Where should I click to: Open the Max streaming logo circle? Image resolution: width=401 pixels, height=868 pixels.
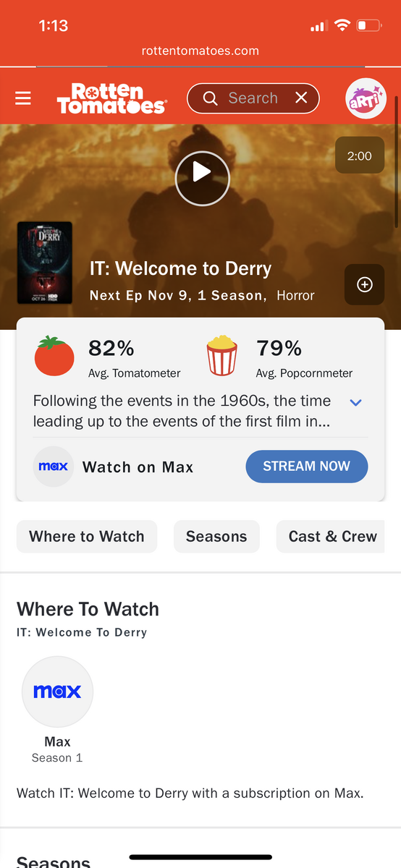point(57,692)
